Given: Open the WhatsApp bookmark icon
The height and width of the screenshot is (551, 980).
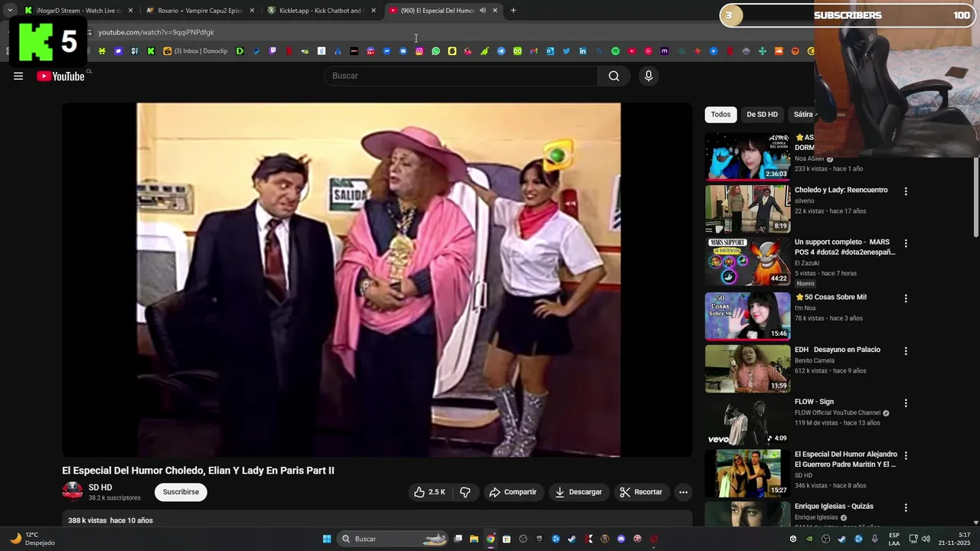Looking at the screenshot, I should click(x=436, y=51).
